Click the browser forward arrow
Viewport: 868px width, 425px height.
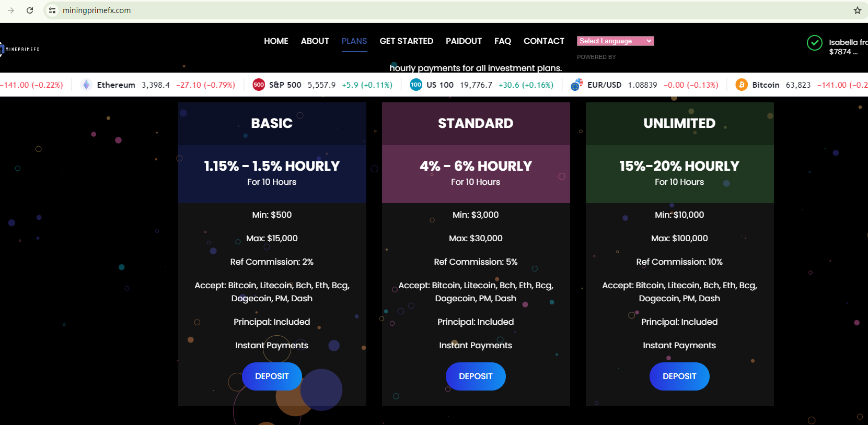click(x=11, y=10)
